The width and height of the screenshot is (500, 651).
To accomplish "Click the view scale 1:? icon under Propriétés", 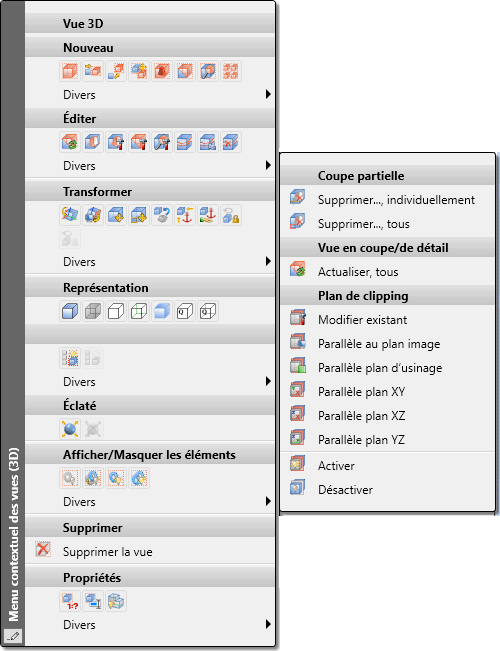I will (70, 601).
